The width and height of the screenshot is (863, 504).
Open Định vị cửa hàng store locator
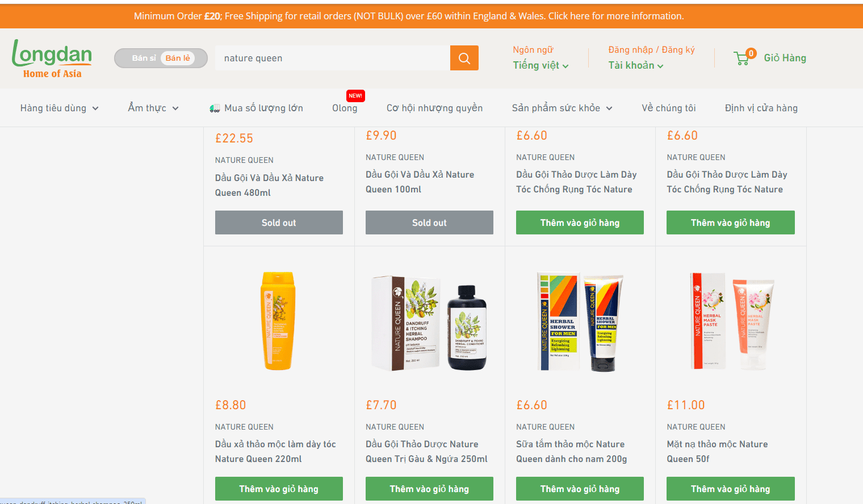pos(761,108)
